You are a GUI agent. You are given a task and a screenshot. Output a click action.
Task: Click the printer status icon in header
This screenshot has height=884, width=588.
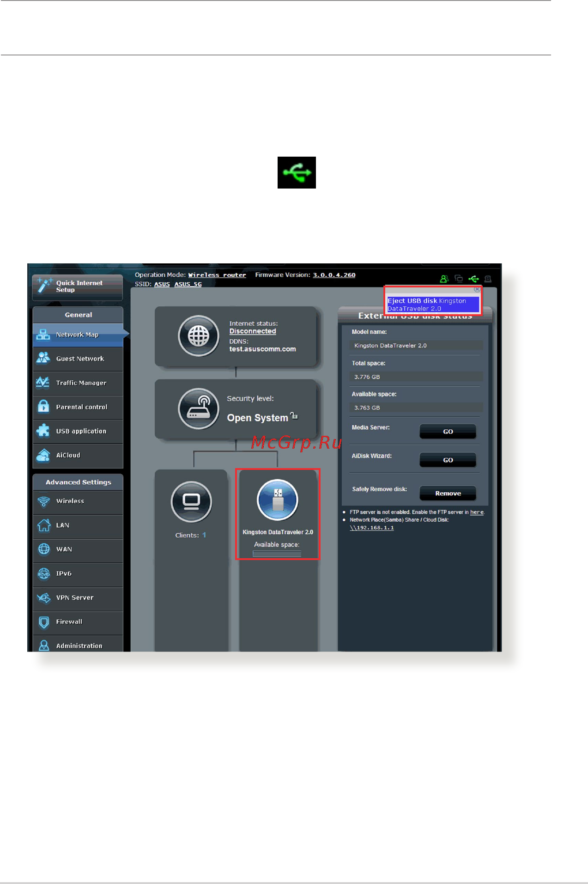point(488,279)
